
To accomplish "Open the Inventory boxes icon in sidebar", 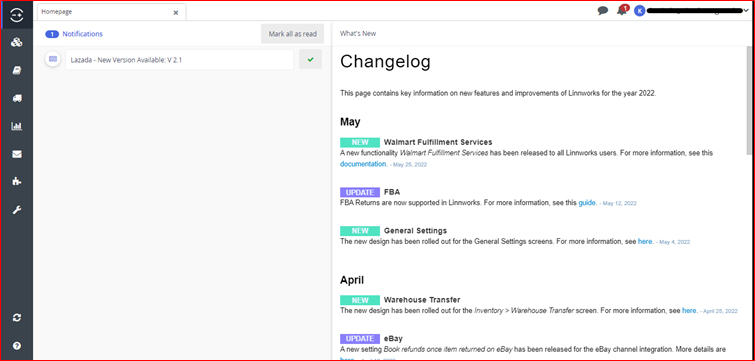I will (17, 42).
